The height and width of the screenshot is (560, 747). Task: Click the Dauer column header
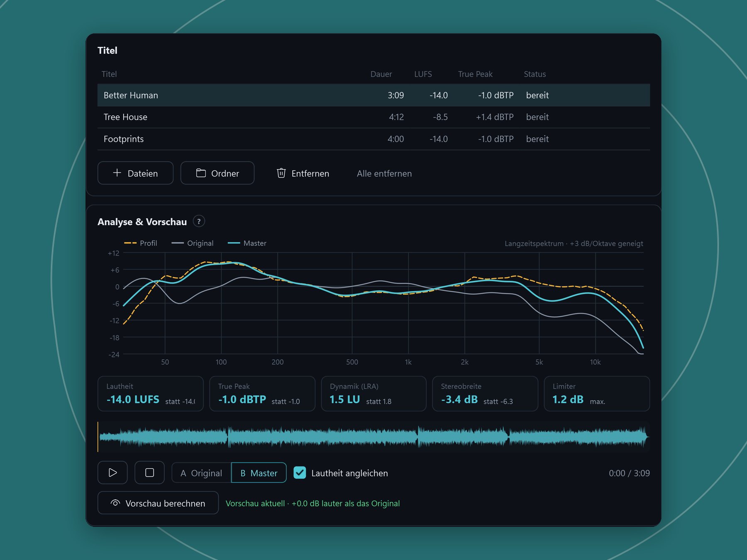[381, 74]
